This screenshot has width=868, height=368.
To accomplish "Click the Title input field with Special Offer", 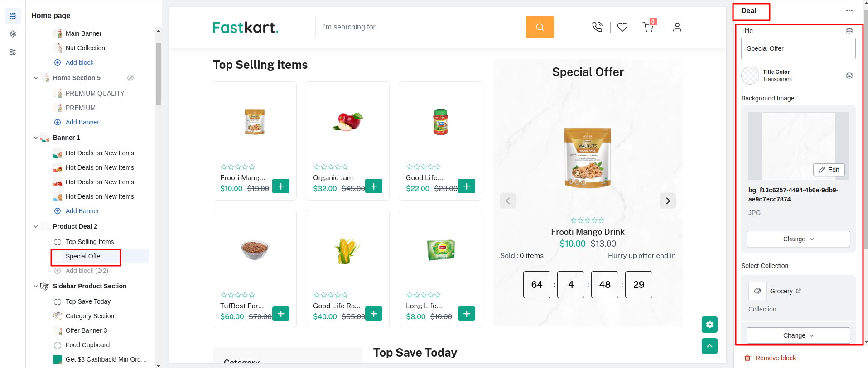I will (798, 48).
